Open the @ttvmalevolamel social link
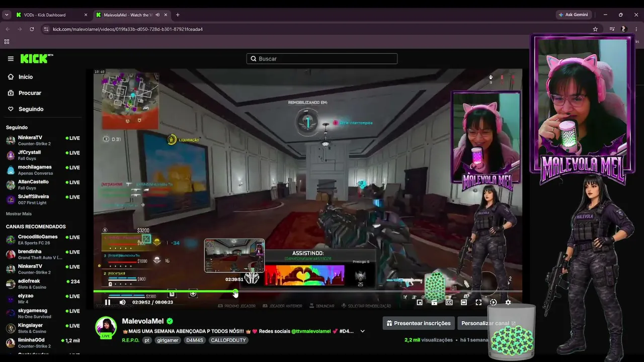 [311, 331]
